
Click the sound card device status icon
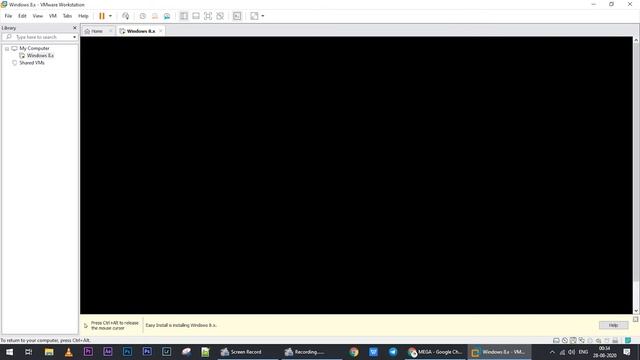(598, 340)
